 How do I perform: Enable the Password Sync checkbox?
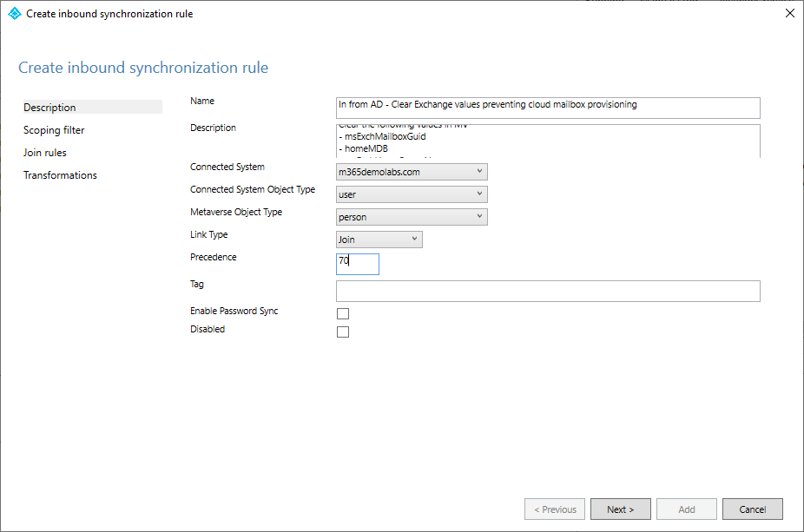coord(343,314)
